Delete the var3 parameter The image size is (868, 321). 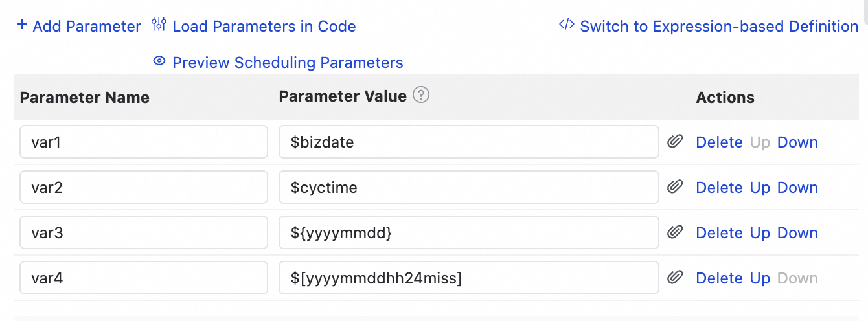tap(719, 233)
